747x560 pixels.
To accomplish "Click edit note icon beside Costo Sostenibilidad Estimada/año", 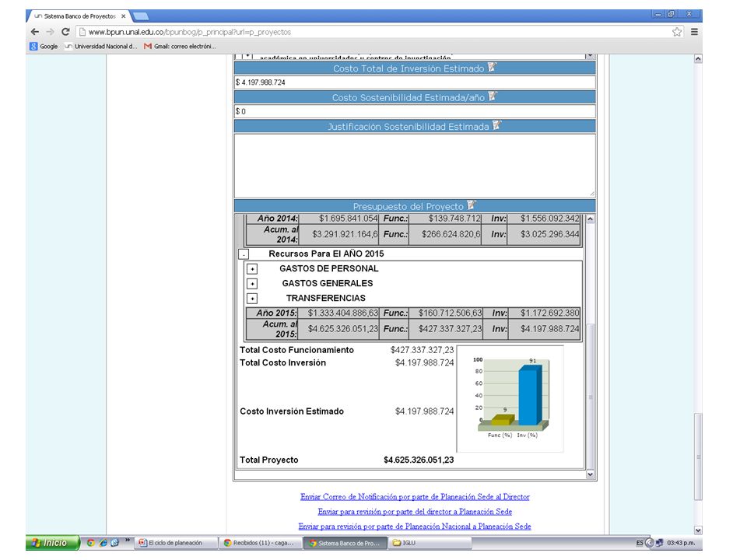I will (493, 96).
